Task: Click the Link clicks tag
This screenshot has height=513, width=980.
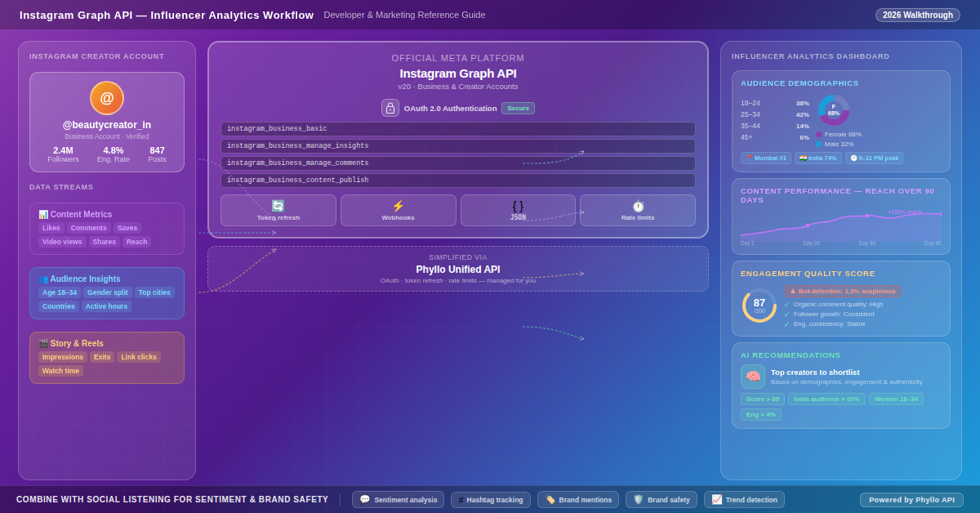Action: (139, 357)
